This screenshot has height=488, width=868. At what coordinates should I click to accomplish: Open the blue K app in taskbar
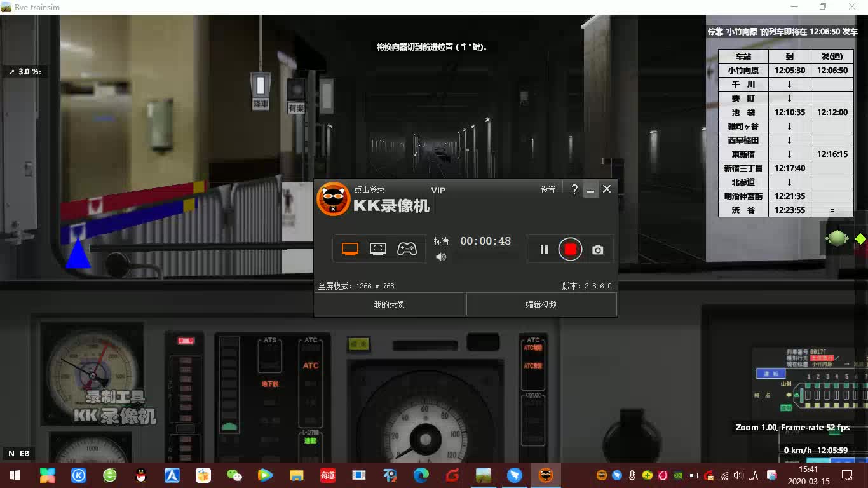(79, 475)
